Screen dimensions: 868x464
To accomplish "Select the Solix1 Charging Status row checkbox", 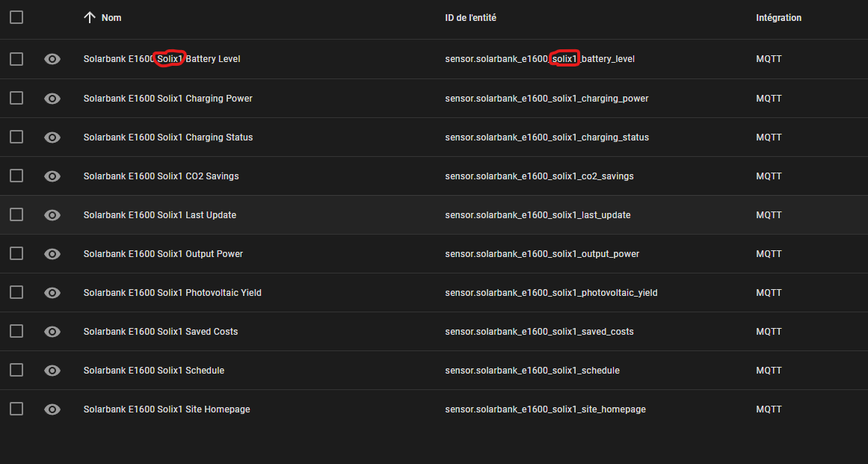I will pos(16,137).
